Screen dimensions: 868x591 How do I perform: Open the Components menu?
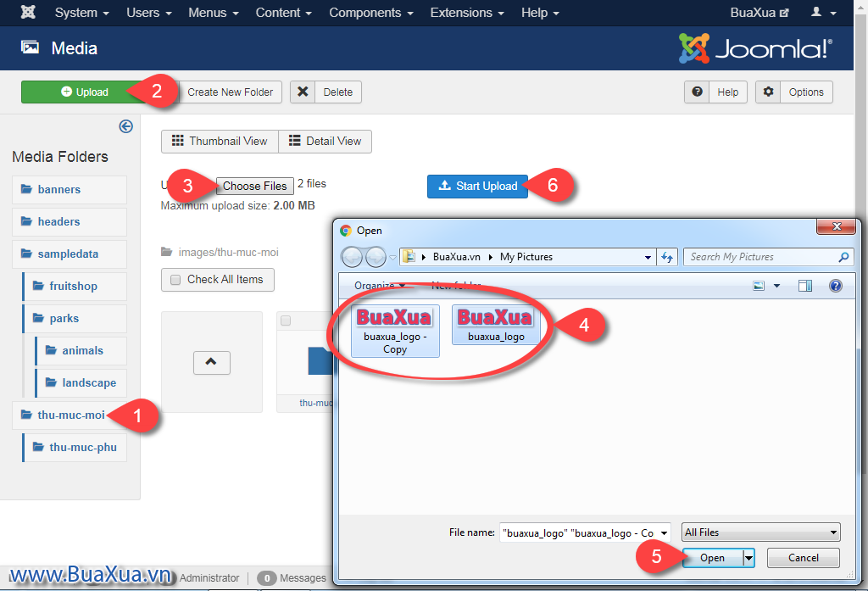[x=371, y=12]
